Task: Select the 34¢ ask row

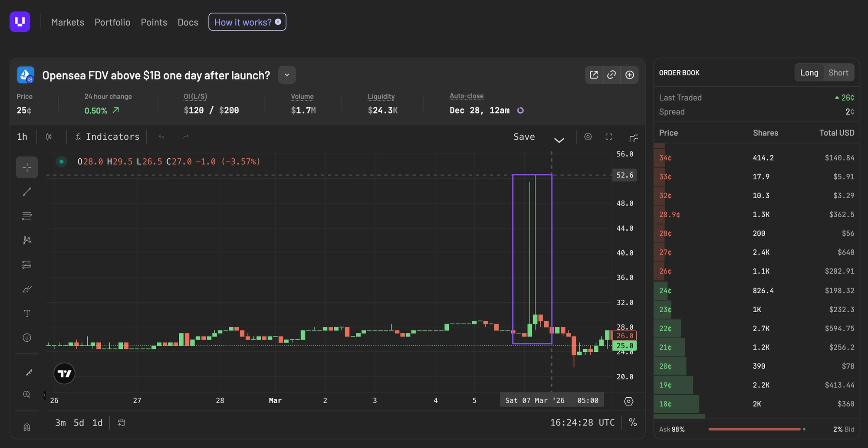Action: tap(756, 158)
